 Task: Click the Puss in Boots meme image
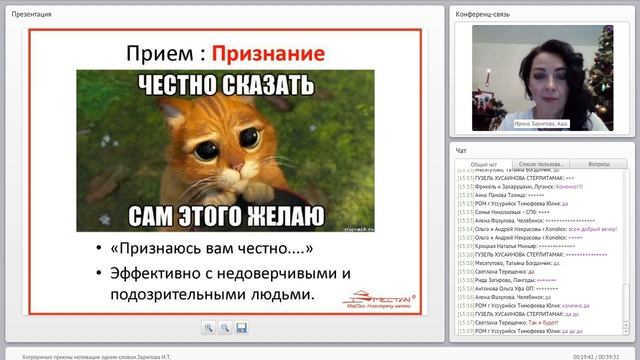pos(225,151)
